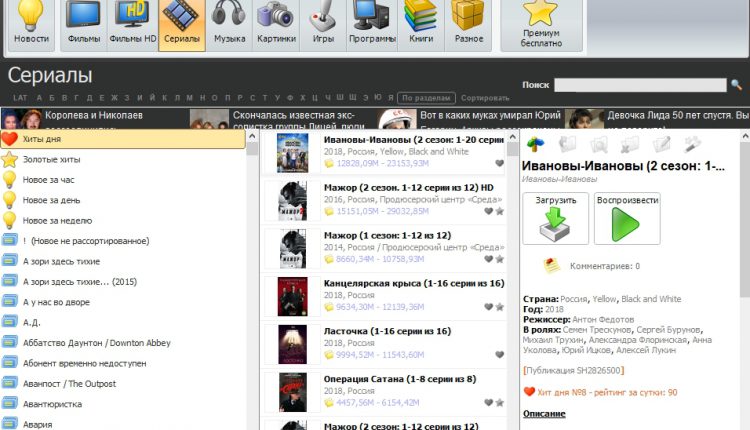The image size is (750, 430).
Task: Select Мажор (2 сезон. 1-12 серии из 12) HD
Action: pyautogui.click(x=383, y=200)
